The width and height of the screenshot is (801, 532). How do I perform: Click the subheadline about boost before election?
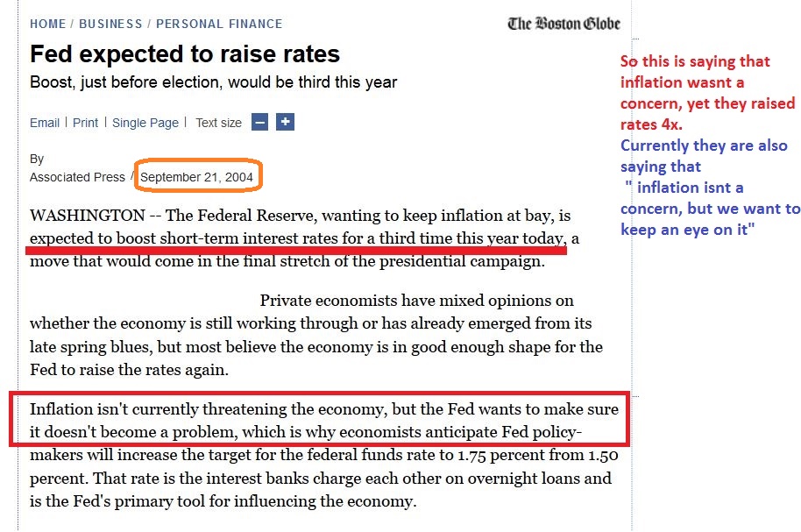pos(213,82)
